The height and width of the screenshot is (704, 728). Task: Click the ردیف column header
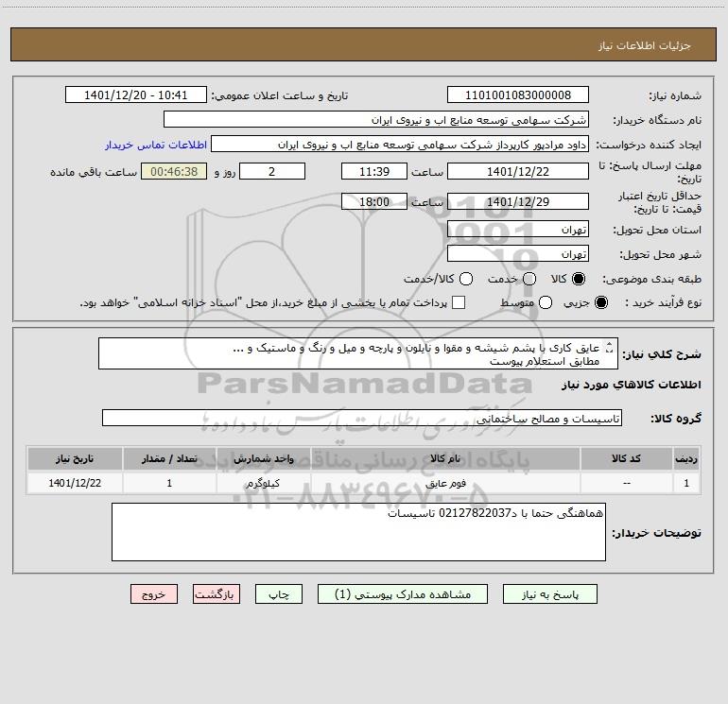686,458
